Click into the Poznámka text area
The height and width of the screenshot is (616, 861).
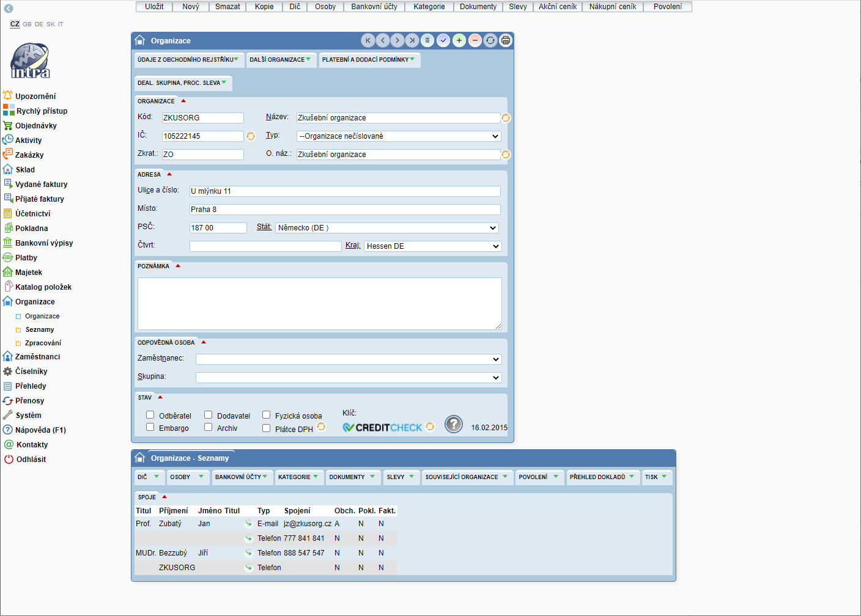pyautogui.click(x=319, y=304)
